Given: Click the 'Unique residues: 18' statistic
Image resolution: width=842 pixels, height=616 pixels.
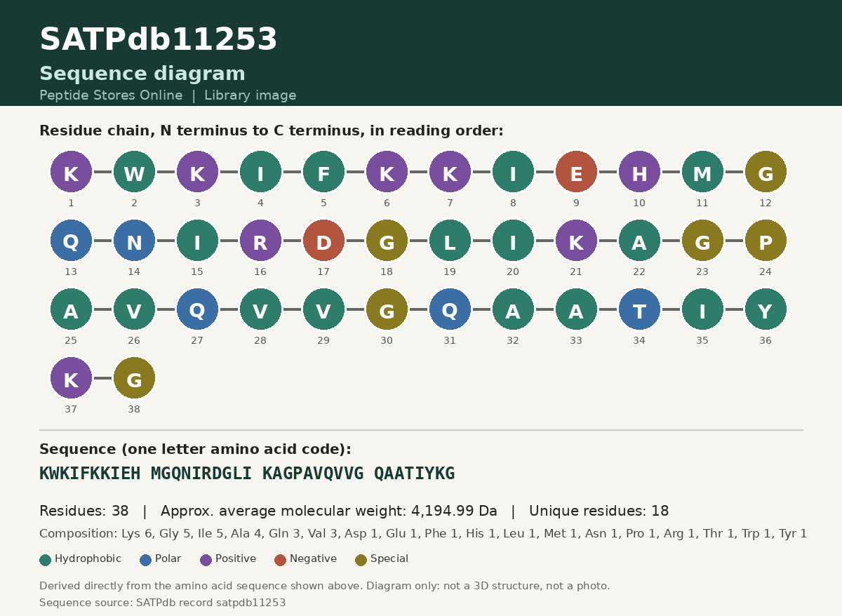Looking at the screenshot, I should [x=599, y=511].
